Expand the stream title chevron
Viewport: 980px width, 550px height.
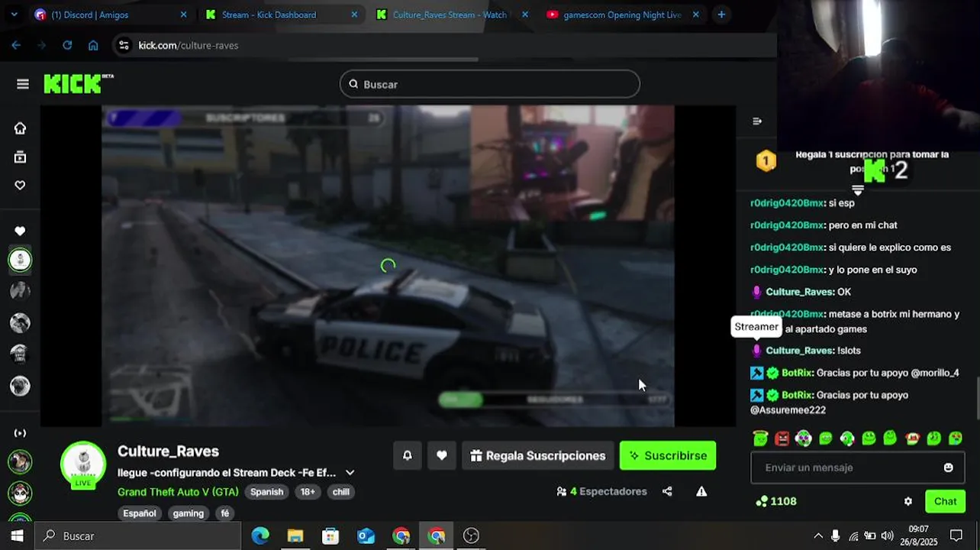point(350,473)
